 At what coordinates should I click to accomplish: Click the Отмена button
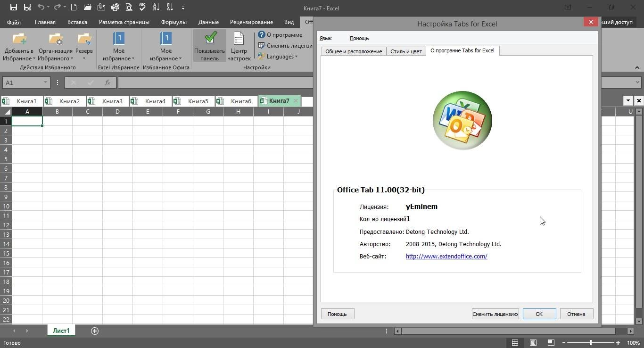576,314
